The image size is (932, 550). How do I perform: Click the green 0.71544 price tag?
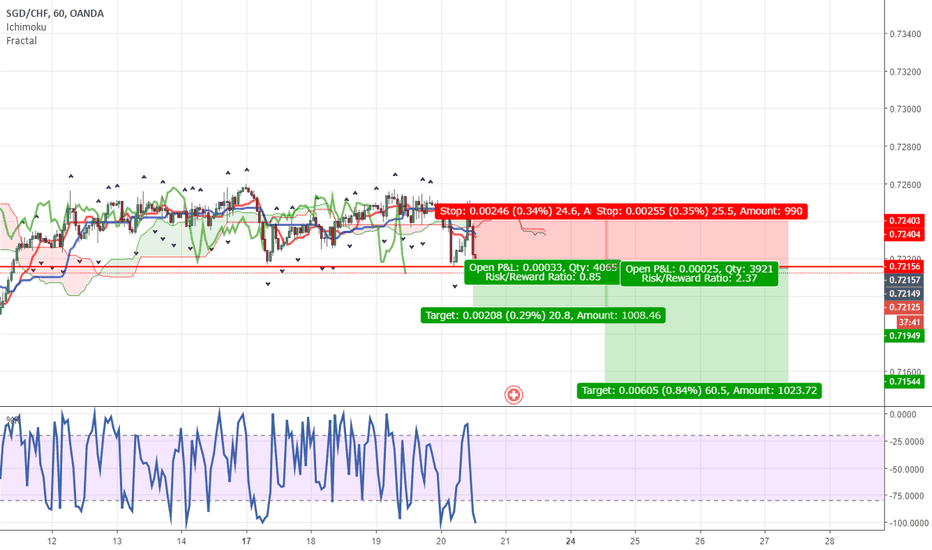[904, 382]
